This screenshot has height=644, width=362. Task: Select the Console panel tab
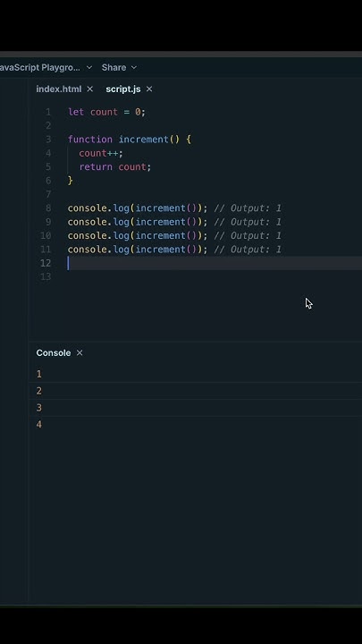click(54, 352)
